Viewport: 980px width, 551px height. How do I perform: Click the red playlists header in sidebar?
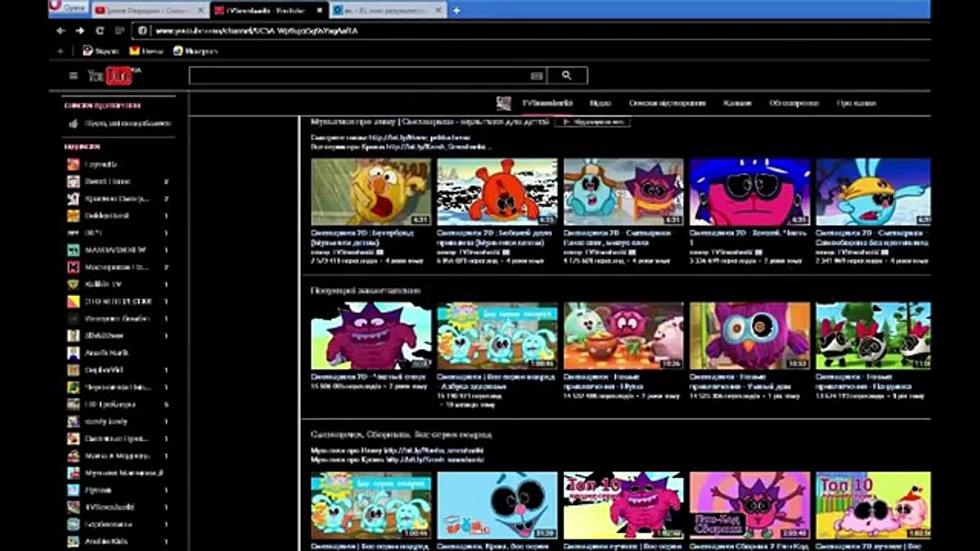[103, 106]
